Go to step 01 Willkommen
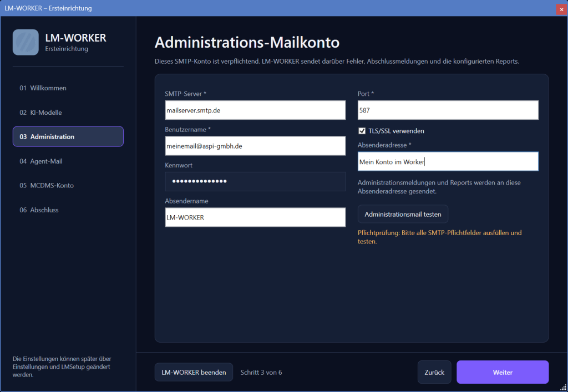The image size is (568, 392). [68, 88]
